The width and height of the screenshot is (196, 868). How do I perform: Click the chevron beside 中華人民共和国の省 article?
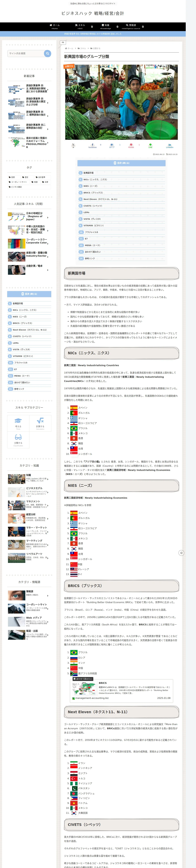point(48,231)
